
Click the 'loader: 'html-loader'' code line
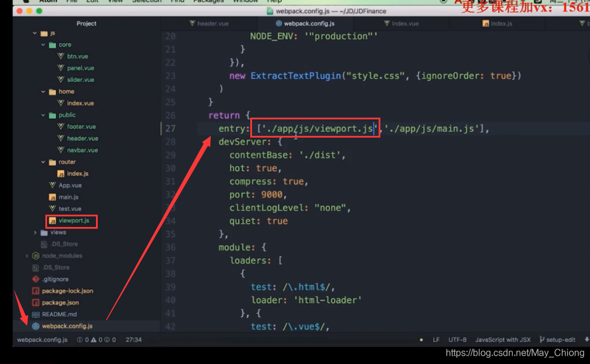pos(306,300)
